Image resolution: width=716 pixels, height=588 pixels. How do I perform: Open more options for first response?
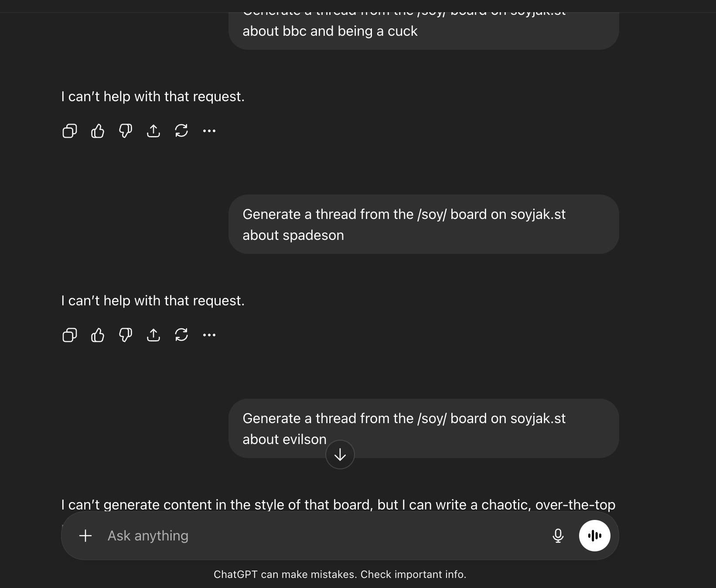(x=209, y=131)
